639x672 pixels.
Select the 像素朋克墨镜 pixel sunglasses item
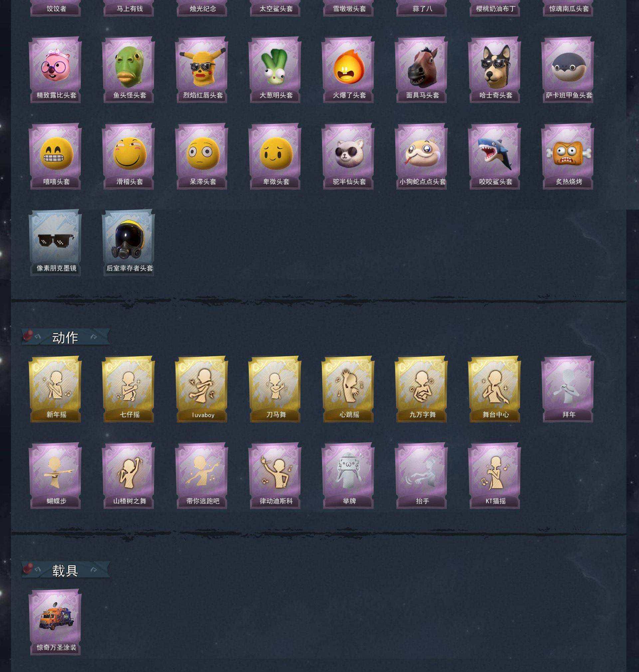(x=55, y=243)
